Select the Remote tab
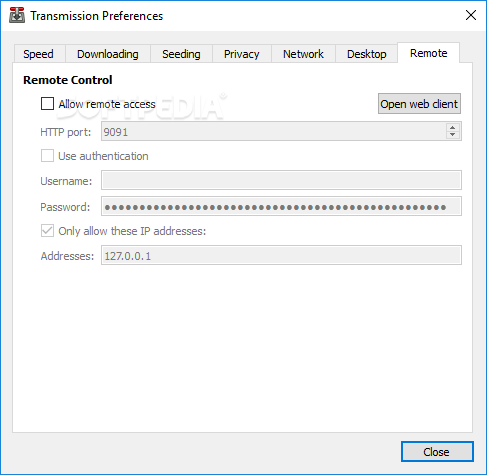 (429, 53)
